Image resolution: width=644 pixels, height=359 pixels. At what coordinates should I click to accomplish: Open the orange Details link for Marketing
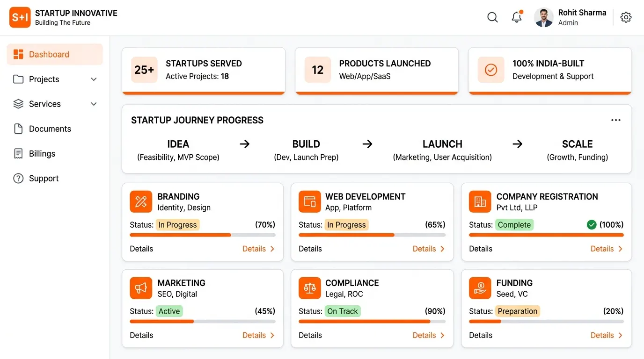click(x=258, y=335)
